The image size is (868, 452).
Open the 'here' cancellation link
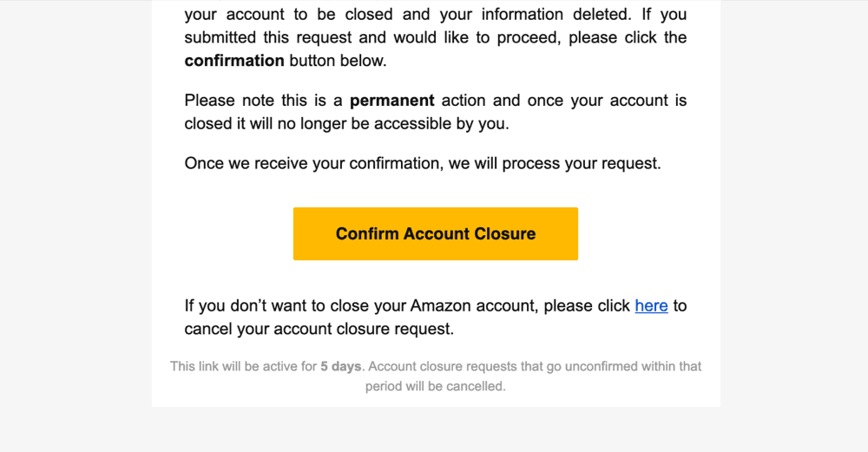[x=651, y=305]
